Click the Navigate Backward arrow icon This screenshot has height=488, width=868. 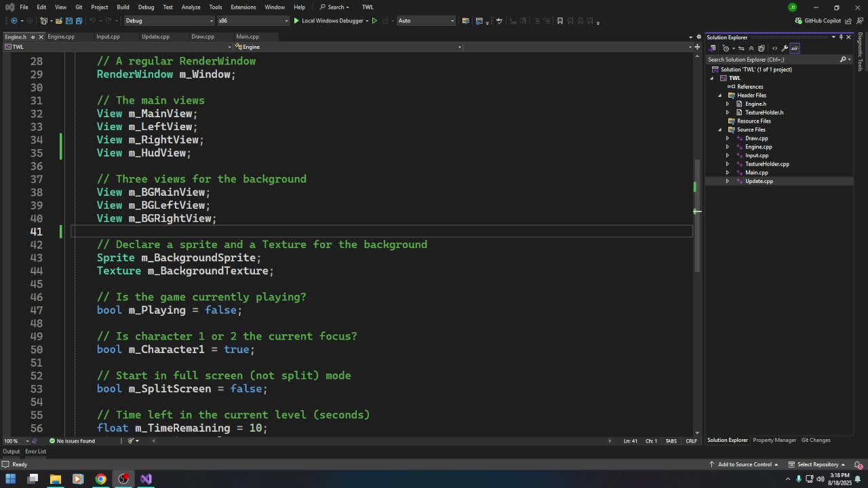pyautogui.click(x=14, y=20)
